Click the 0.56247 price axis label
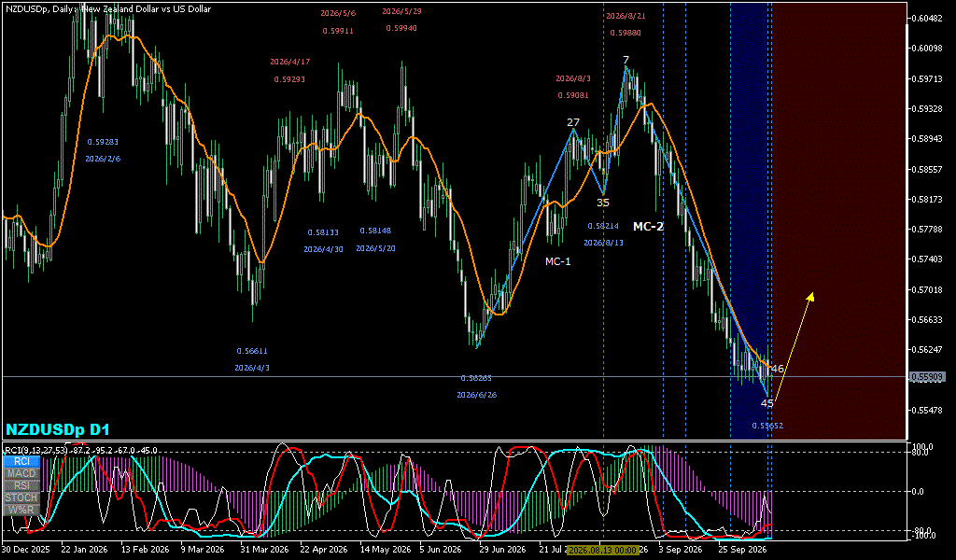This screenshot has width=956, height=560. click(x=927, y=350)
